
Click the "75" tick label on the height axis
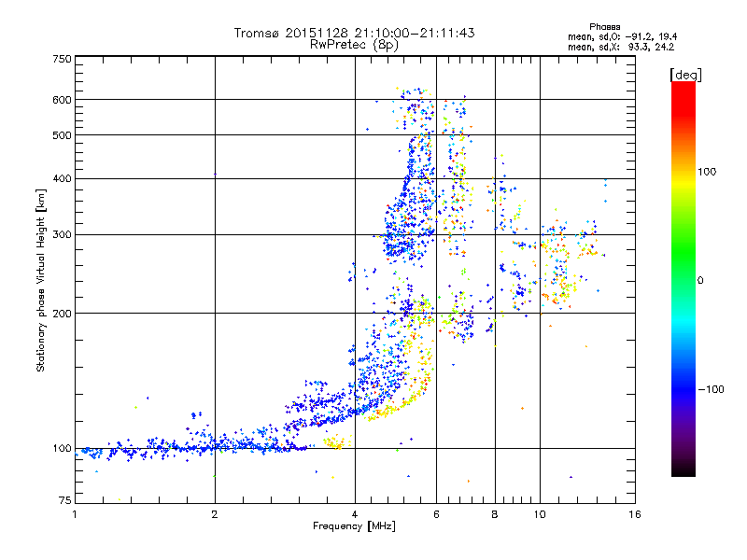pos(65,500)
